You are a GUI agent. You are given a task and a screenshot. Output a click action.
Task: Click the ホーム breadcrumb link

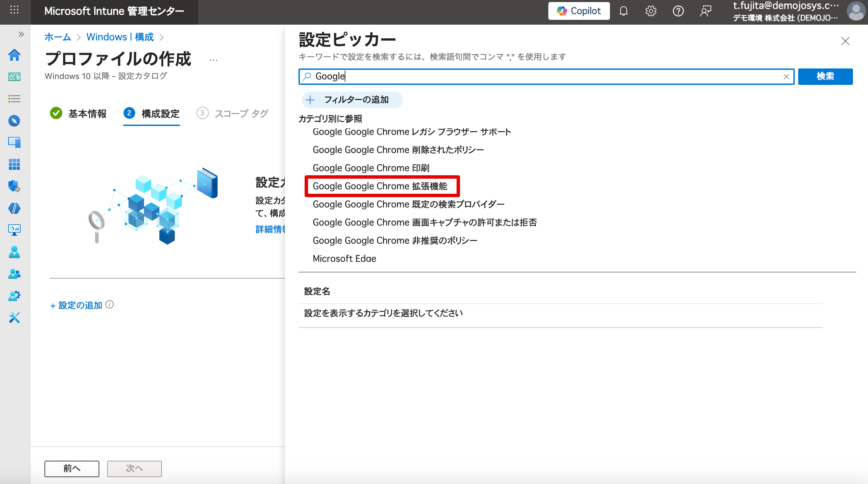coord(58,37)
